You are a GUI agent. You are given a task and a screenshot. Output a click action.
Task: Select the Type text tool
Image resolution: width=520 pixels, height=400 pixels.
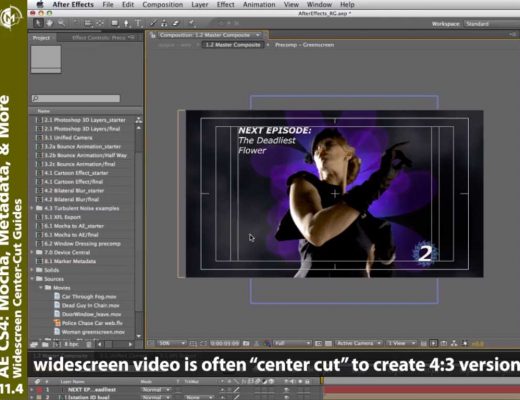(138, 23)
